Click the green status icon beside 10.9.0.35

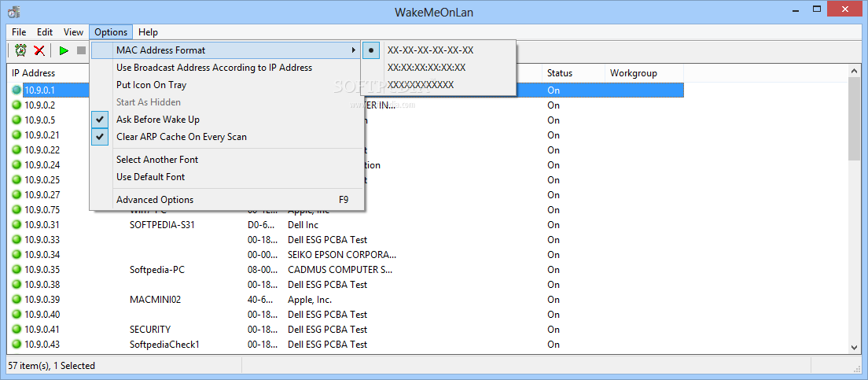pos(16,269)
